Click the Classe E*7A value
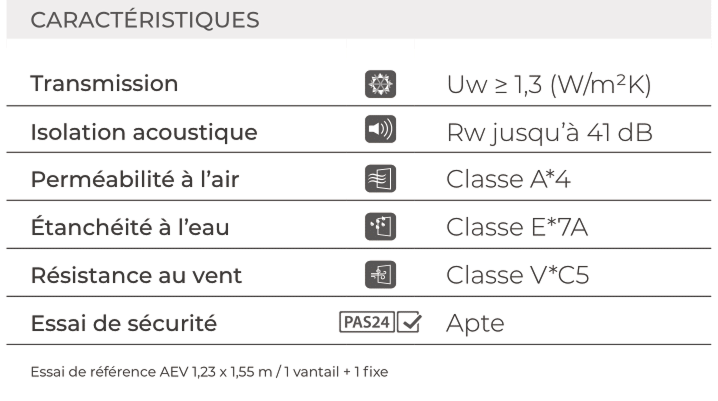The image size is (718, 401). (517, 227)
